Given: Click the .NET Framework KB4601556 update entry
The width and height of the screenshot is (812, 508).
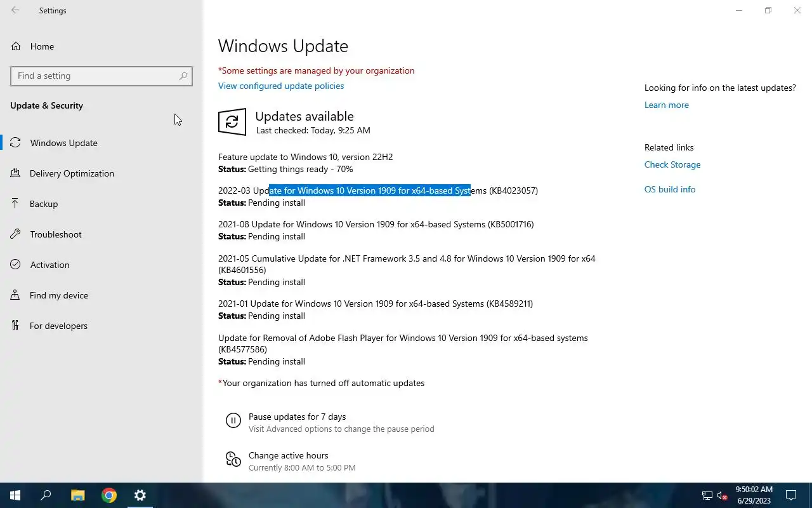Looking at the screenshot, I should tap(407, 264).
